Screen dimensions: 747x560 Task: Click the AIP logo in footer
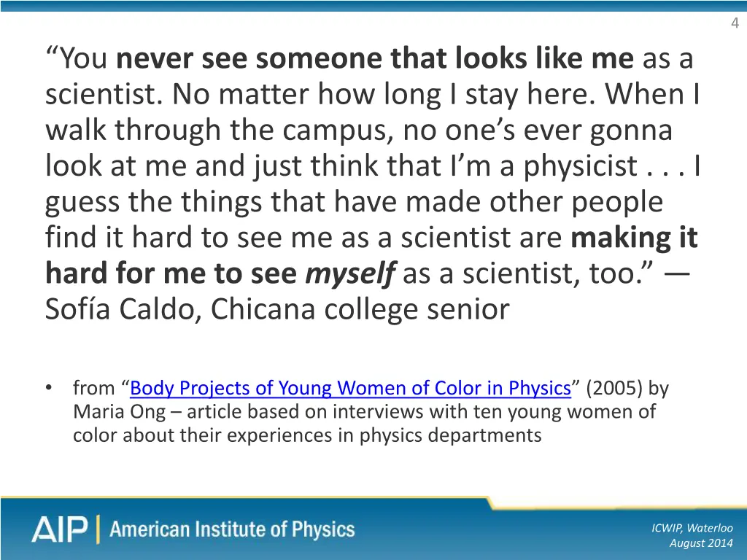pos(60,529)
